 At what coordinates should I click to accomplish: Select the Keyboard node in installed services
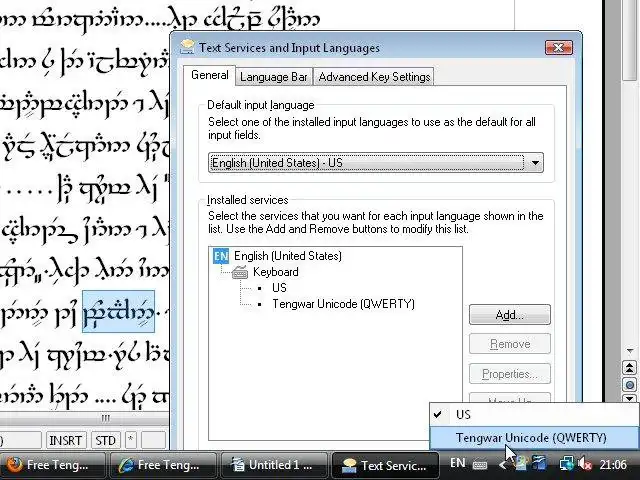click(x=276, y=272)
